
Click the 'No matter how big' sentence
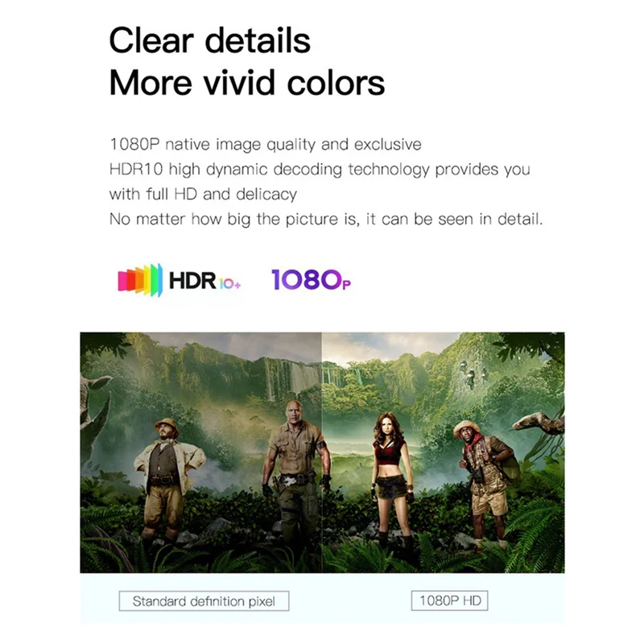[x=326, y=219]
